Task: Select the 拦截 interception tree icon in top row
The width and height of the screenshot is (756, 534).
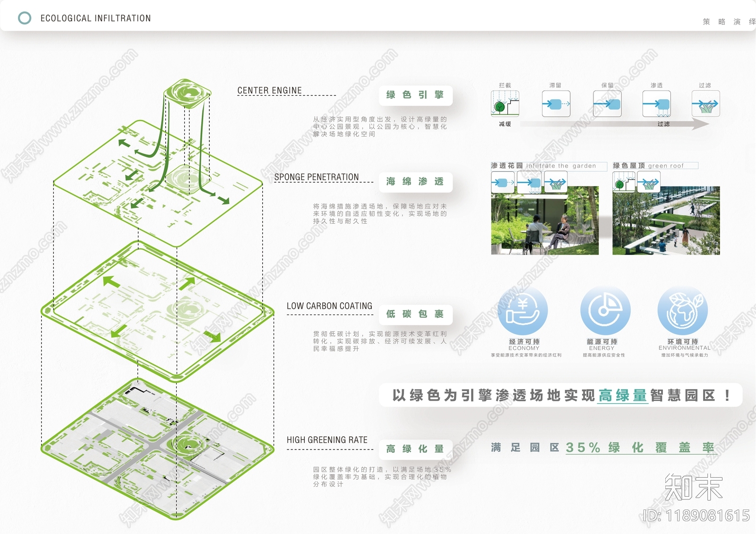Action: [x=505, y=103]
